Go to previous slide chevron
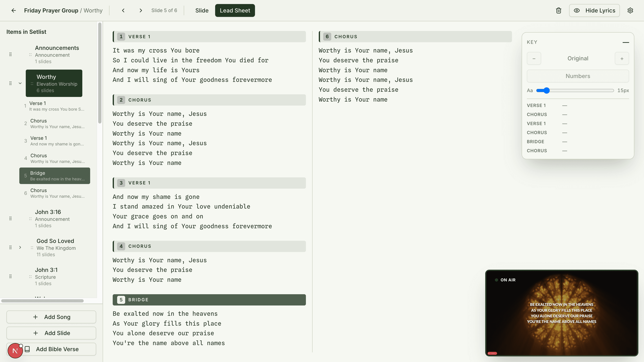The width and height of the screenshot is (644, 362). pos(123,10)
